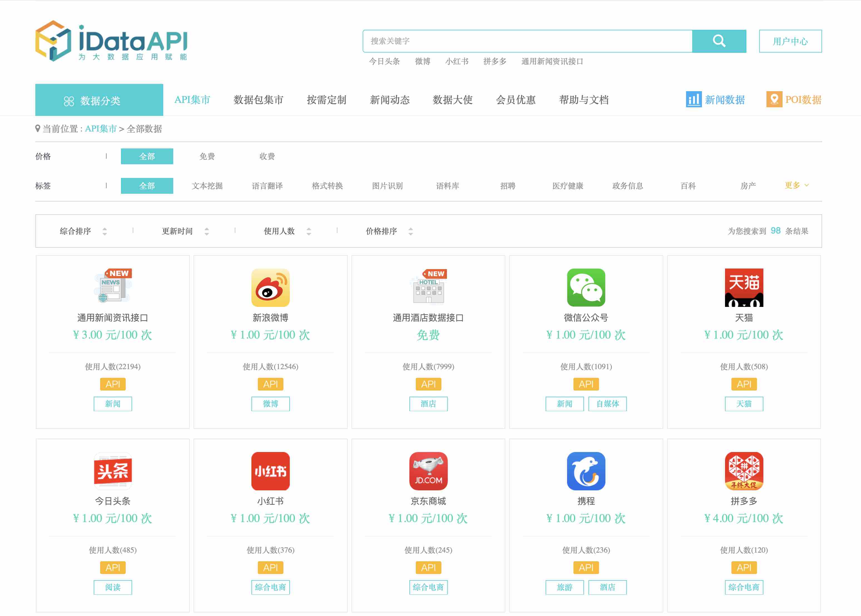Select the 全部 tag filter
This screenshot has height=616, width=861.
[147, 186]
